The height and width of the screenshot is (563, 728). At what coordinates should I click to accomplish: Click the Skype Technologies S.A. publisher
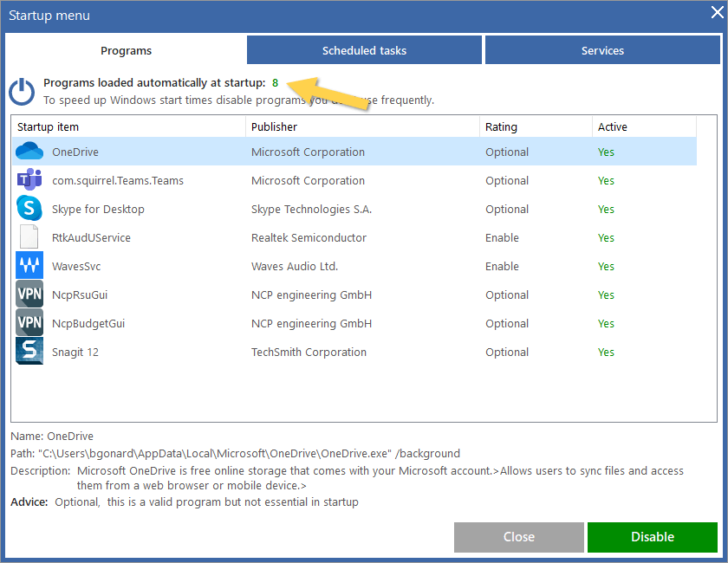[311, 210]
